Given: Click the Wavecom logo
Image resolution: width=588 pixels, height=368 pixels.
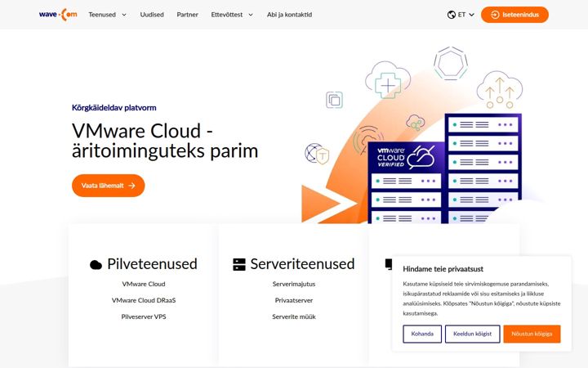Looking at the screenshot, I should [58, 15].
